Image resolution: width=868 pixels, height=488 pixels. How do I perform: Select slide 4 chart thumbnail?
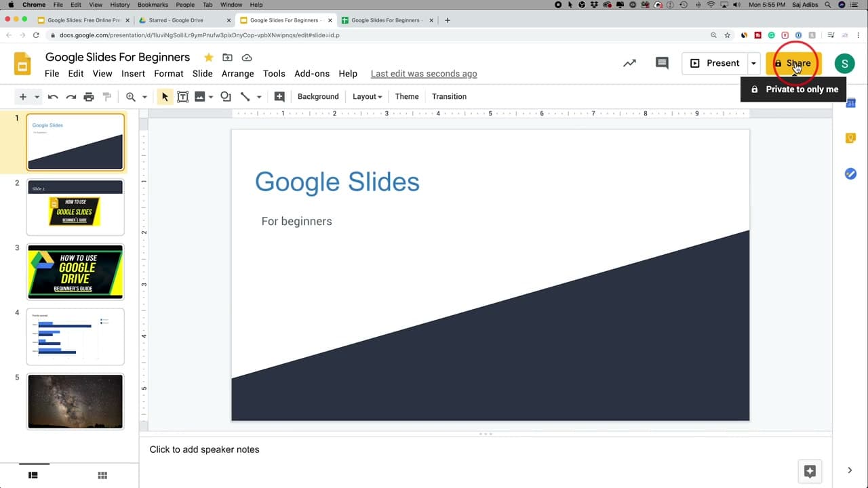click(x=75, y=337)
